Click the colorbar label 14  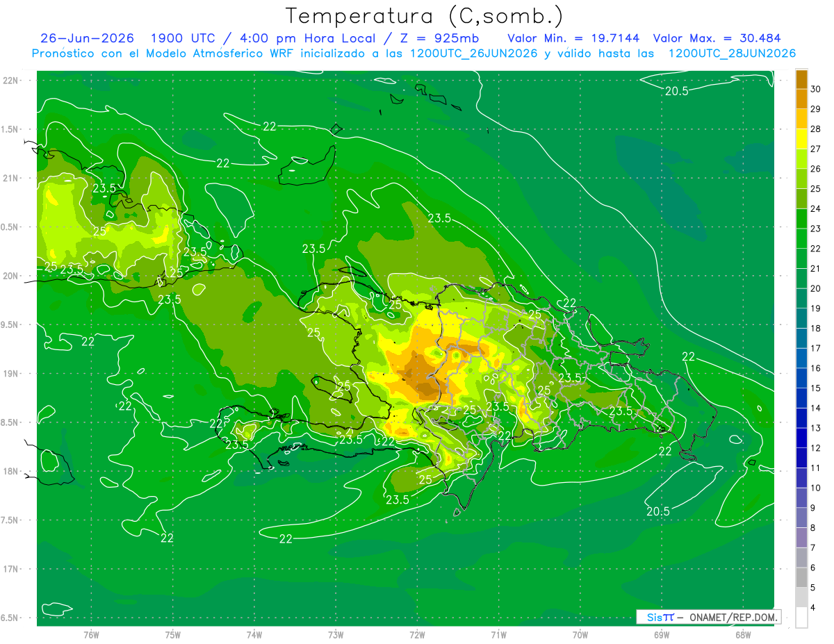816,408
